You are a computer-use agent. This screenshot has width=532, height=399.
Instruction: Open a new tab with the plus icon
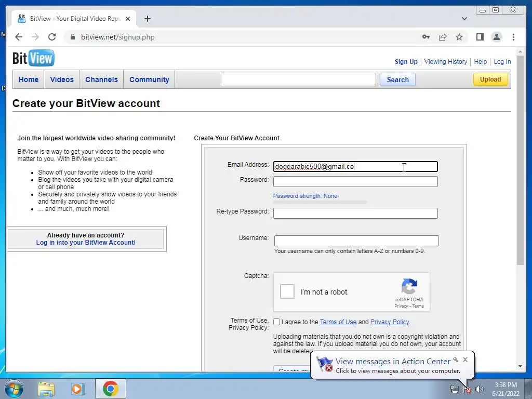click(x=147, y=19)
